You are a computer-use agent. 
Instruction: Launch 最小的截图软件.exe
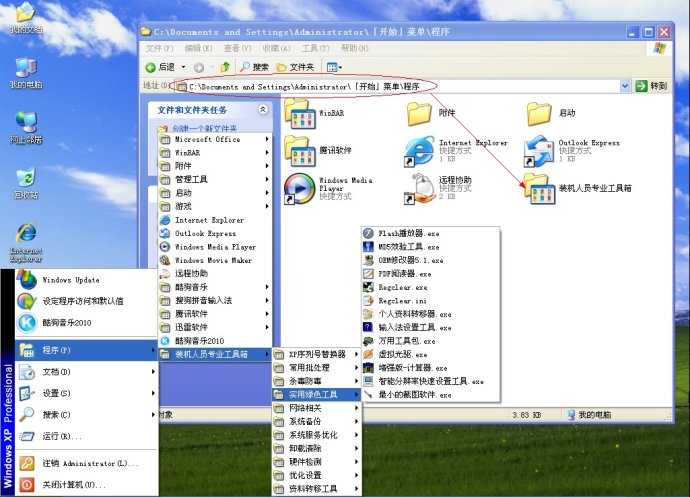[430, 395]
